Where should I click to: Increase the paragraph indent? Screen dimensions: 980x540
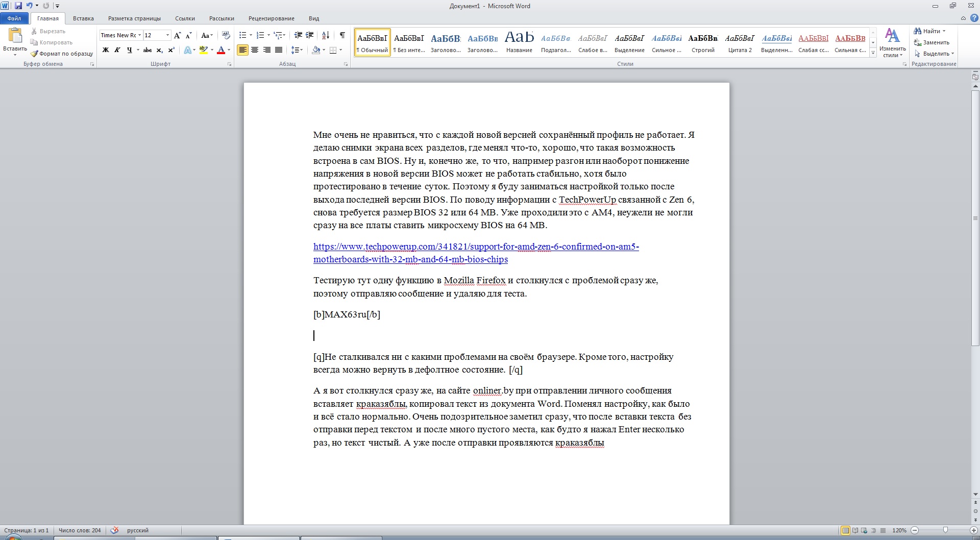click(x=309, y=35)
